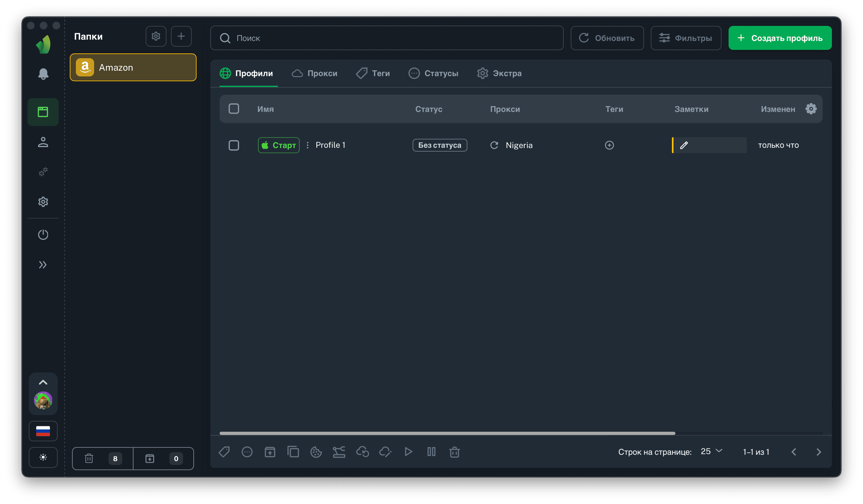Open the account person icon in sidebar
863x504 pixels.
(43, 142)
